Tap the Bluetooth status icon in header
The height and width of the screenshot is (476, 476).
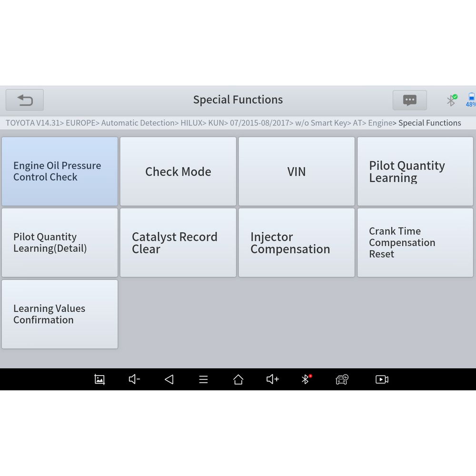[451, 100]
